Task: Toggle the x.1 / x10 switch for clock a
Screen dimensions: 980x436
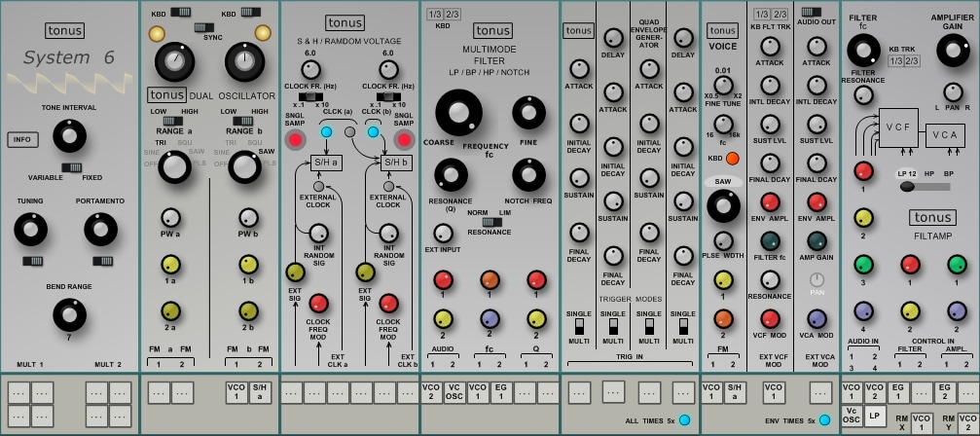Action: tap(310, 96)
